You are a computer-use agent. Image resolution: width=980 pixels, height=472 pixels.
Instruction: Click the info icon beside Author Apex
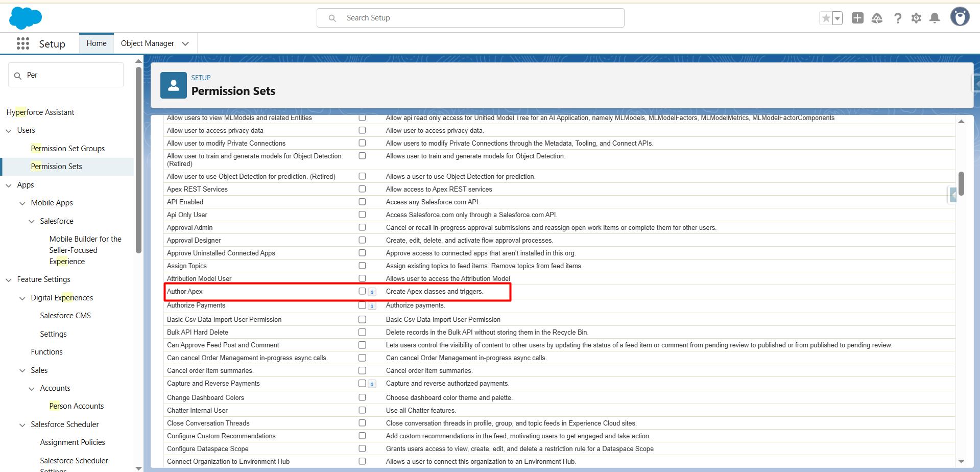372,292
